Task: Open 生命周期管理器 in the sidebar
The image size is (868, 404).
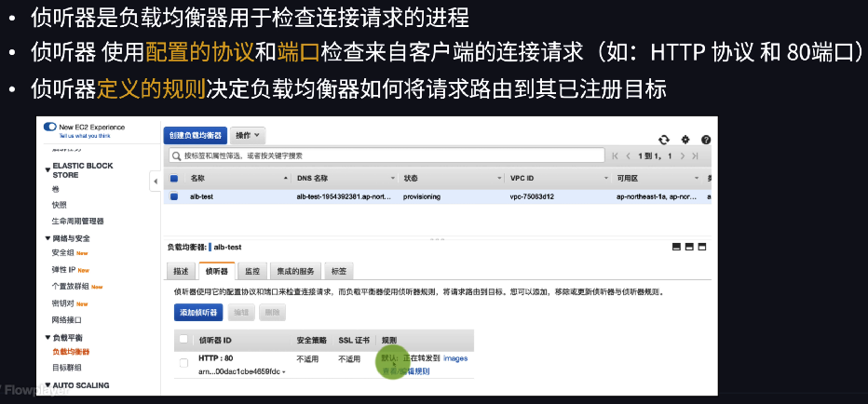Action: 77,221
